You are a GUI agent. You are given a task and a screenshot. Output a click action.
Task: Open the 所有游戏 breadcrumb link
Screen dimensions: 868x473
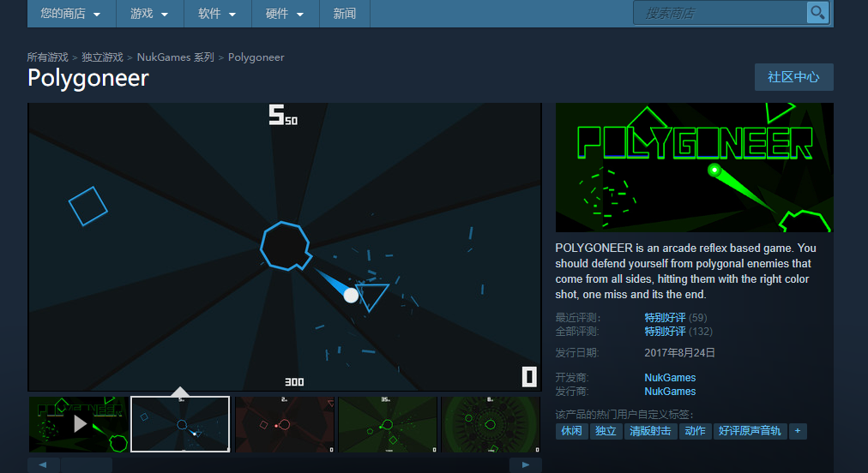click(47, 57)
